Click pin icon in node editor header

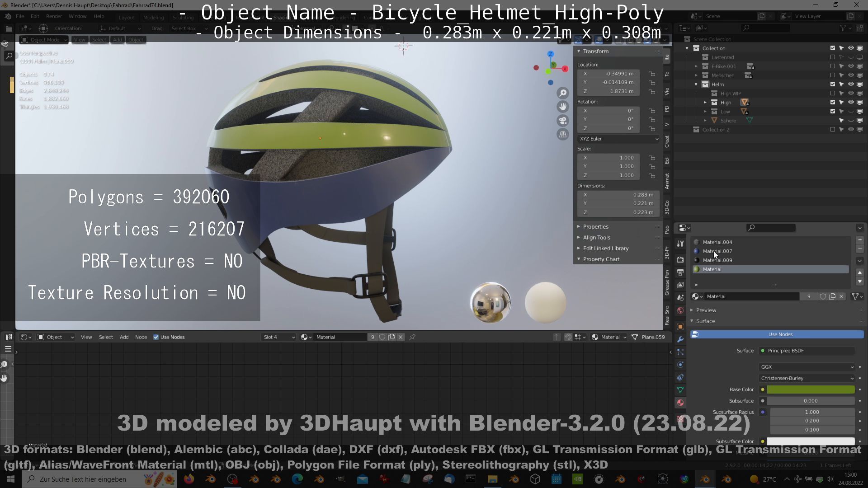tap(412, 337)
